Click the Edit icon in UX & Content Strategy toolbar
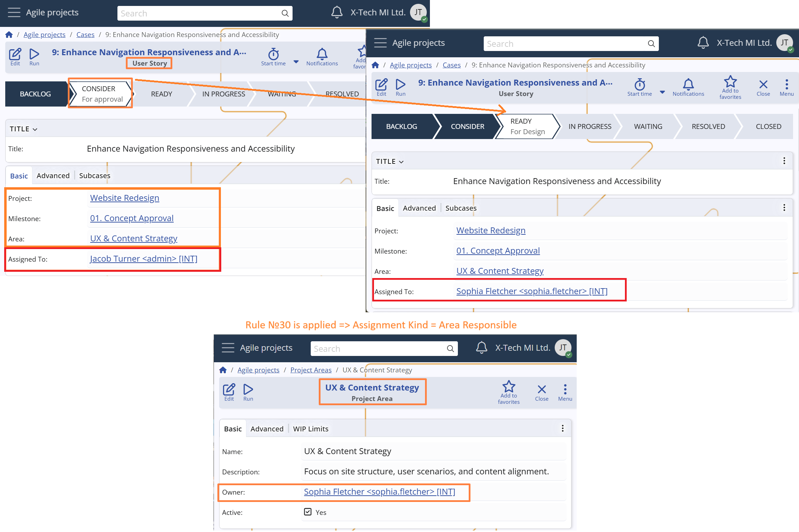Viewport: 799px width, 532px height. pyautogui.click(x=229, y=389)
